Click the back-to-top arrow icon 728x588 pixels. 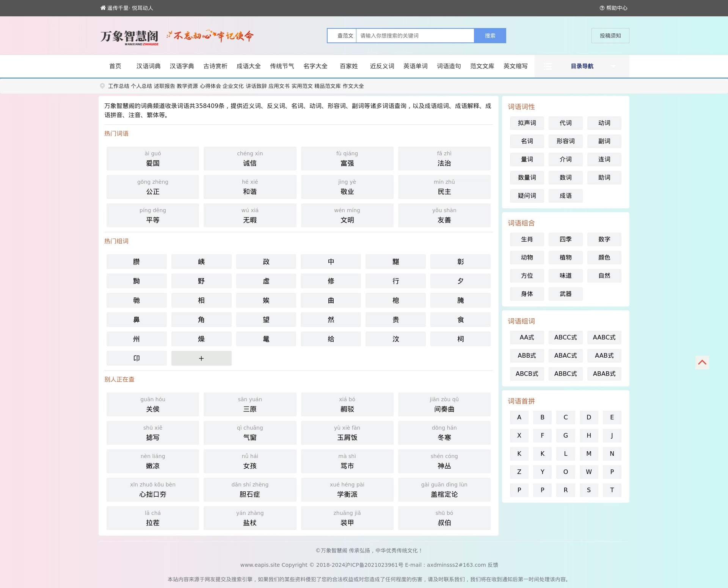pyautogui.click(x=702, y=362)
